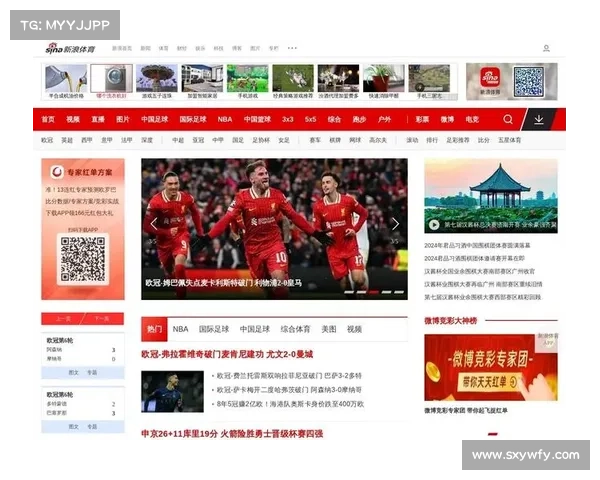The image size is (600, 480).
Task: Click 足彩推荐 in the sub-navigation
Action: click(458, 140)
